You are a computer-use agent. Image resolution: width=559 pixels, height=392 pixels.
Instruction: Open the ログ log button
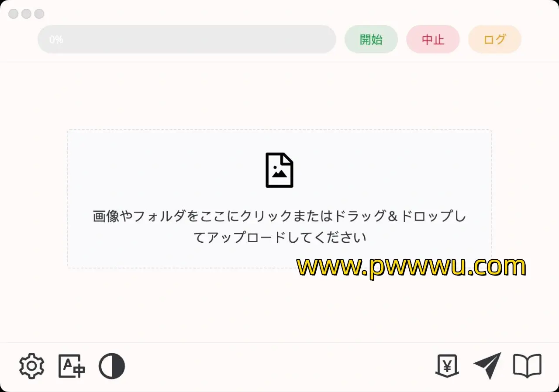click(495, 39)
